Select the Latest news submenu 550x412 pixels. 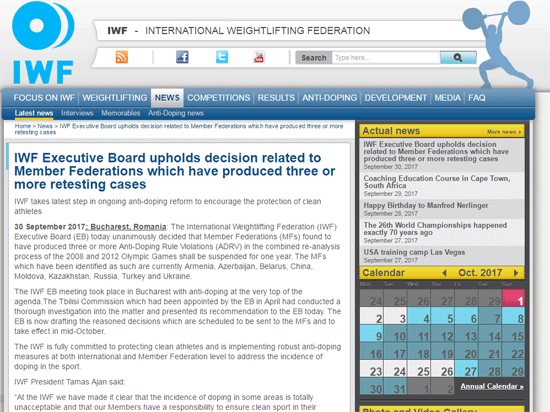[x=34, y=113]
